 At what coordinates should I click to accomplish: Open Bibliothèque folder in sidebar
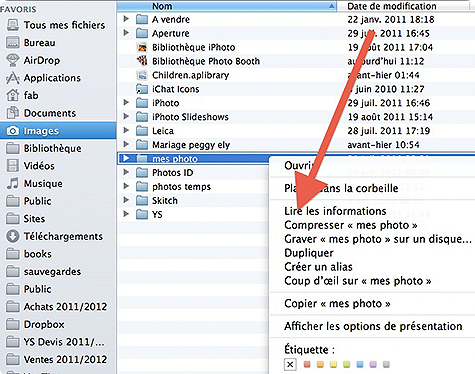[x=44, y=148]
